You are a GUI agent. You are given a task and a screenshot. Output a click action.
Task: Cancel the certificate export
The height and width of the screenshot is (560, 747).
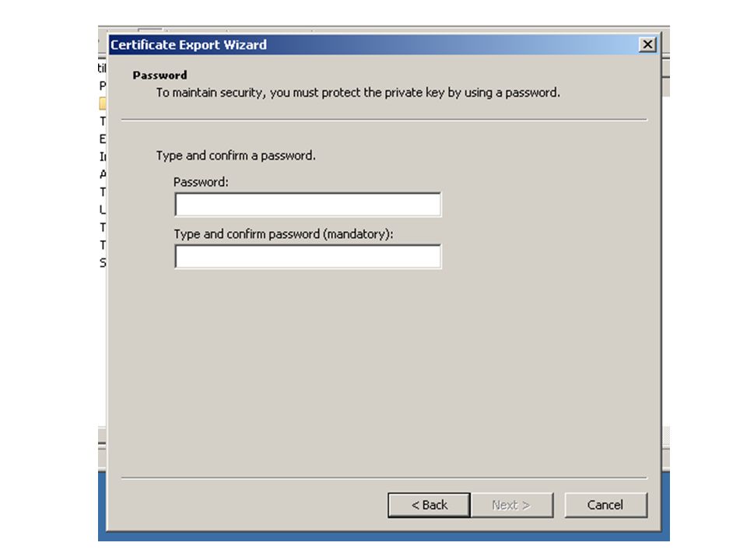[x=605, y=505]
